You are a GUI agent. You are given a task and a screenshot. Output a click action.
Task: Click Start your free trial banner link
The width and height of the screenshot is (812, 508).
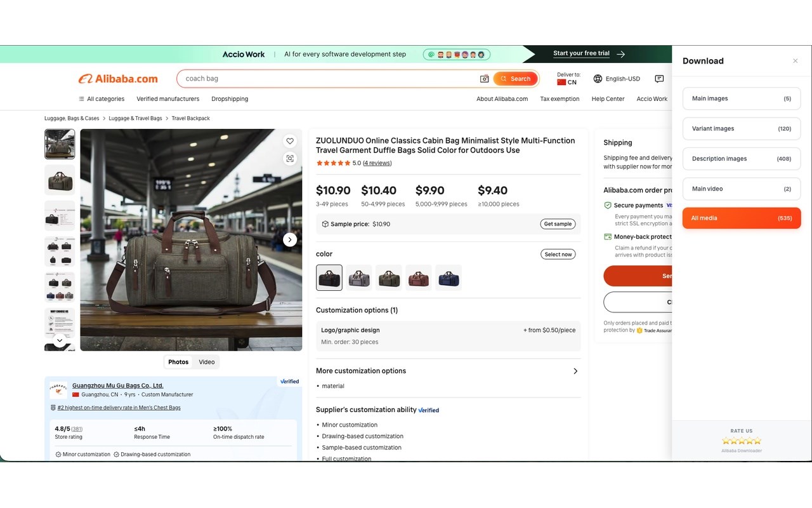[x=589, y=54]
